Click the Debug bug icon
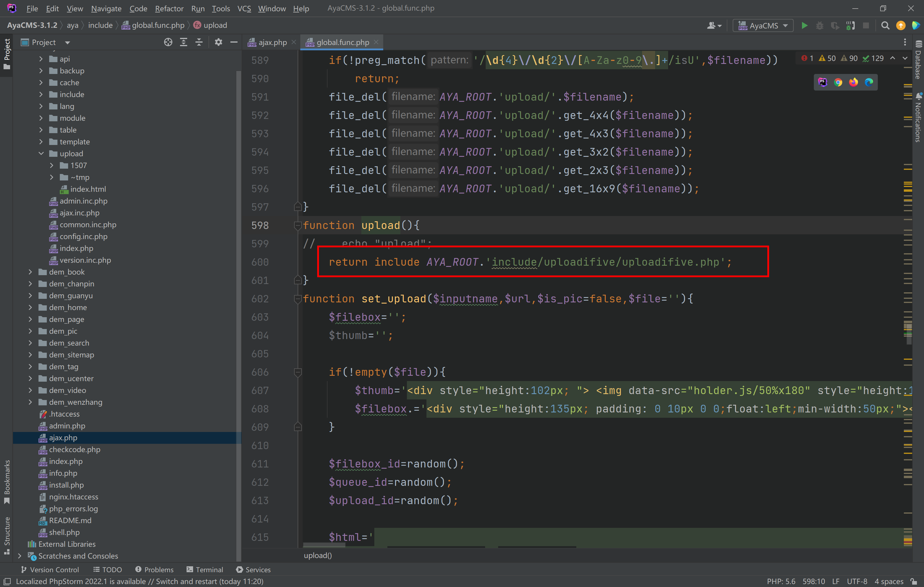The image size is (924, 587). tap(819, 26)
